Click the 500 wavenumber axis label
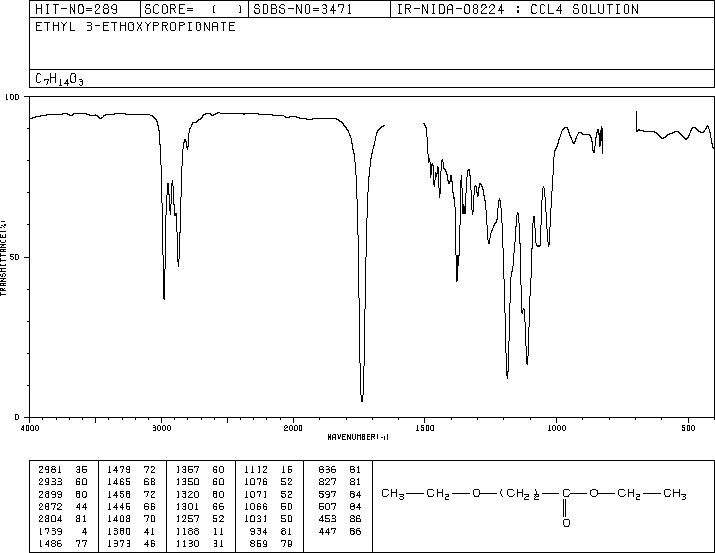Viewport: 715px width, 553px height. tap(688, 428)
